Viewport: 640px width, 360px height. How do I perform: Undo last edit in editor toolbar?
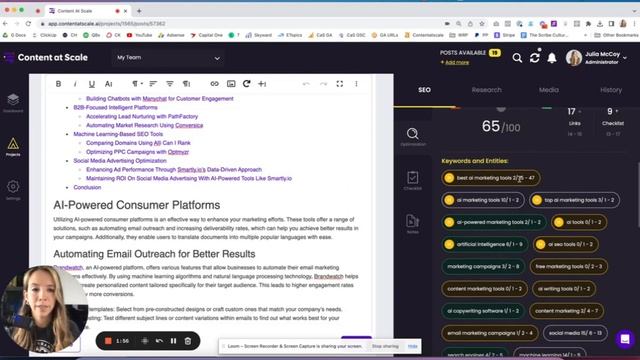[306, 84]
